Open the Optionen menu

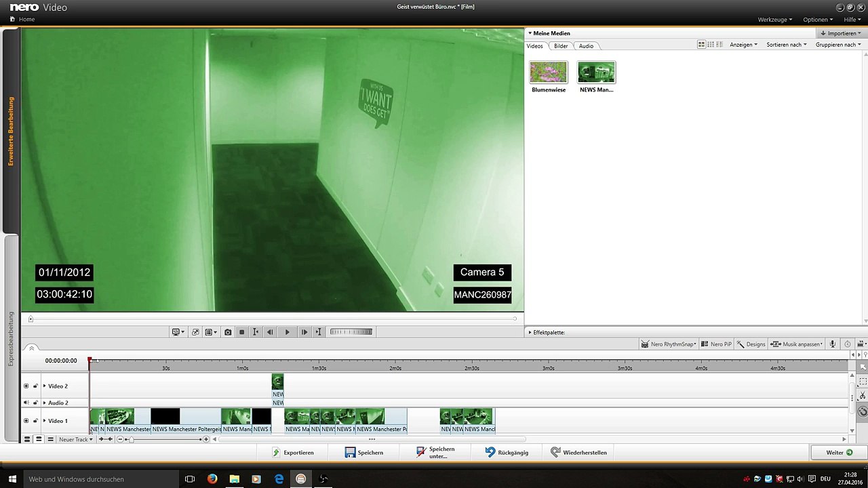818,20
